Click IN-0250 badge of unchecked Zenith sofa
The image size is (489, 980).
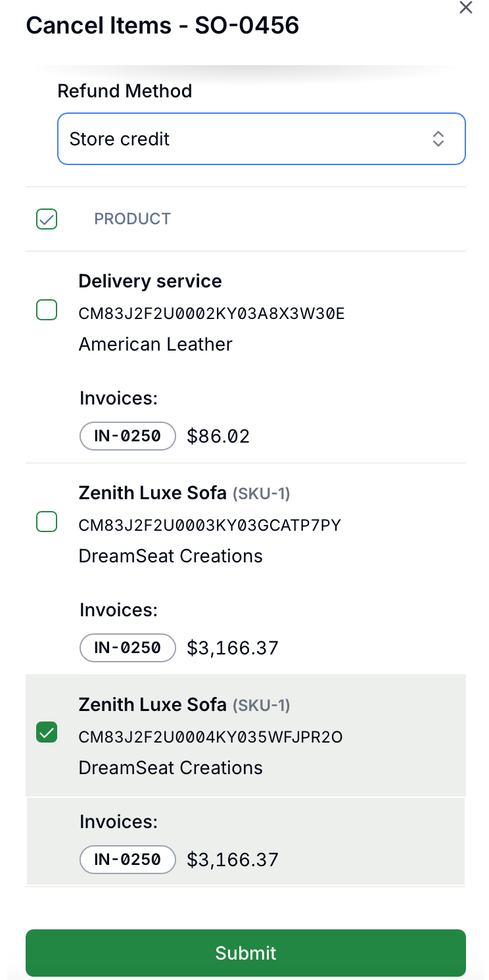pyautogui.click(x=128, y=648)
